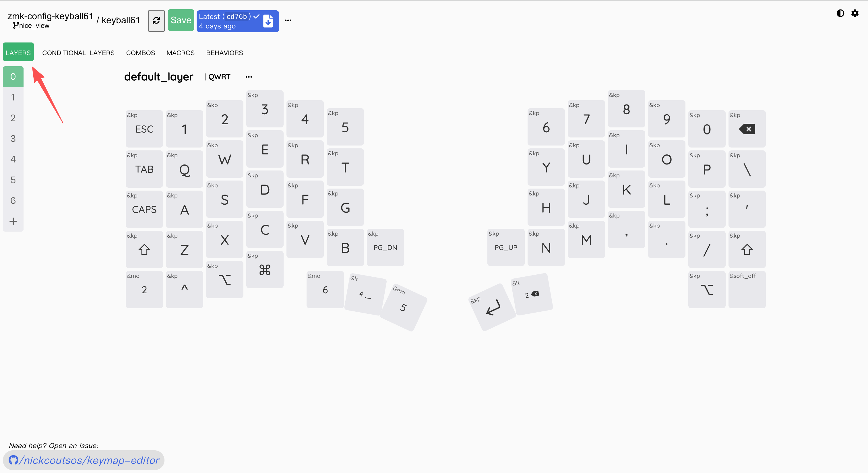Click the &soft_off key

point(747,290)
